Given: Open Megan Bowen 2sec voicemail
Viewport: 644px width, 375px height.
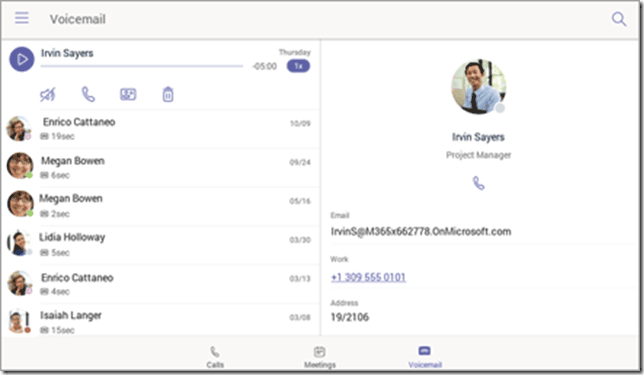Looking at the screenshot, I should (x=161, y=206).
